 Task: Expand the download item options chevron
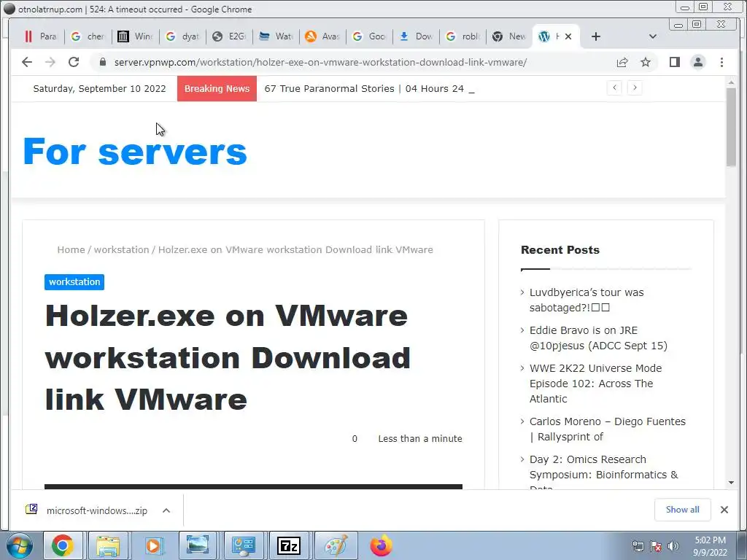[166, 510]
